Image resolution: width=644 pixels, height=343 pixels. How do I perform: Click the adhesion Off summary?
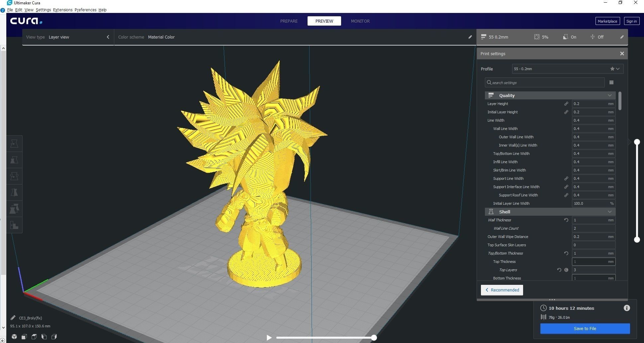point(597,37)
